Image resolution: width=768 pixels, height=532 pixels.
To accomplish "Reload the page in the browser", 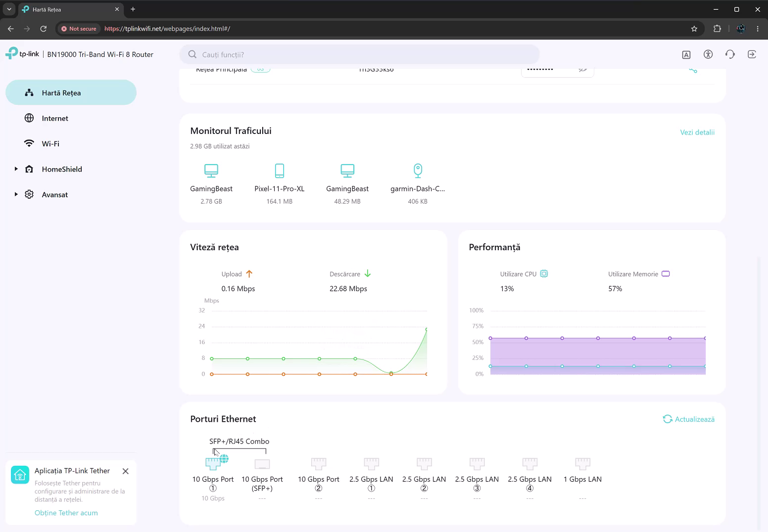I will [44, 29].
